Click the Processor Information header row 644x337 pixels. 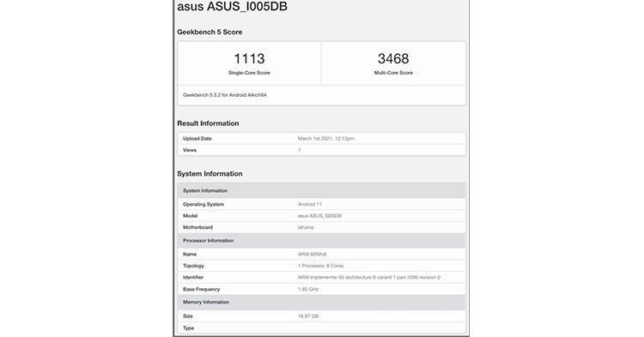click(x=322, y=241)
